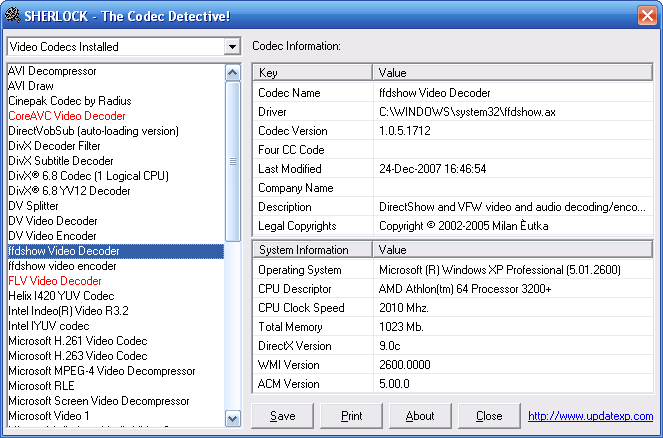Click the Key column header
The height and width of the screenshot is (438, 663).
[312, 73]
